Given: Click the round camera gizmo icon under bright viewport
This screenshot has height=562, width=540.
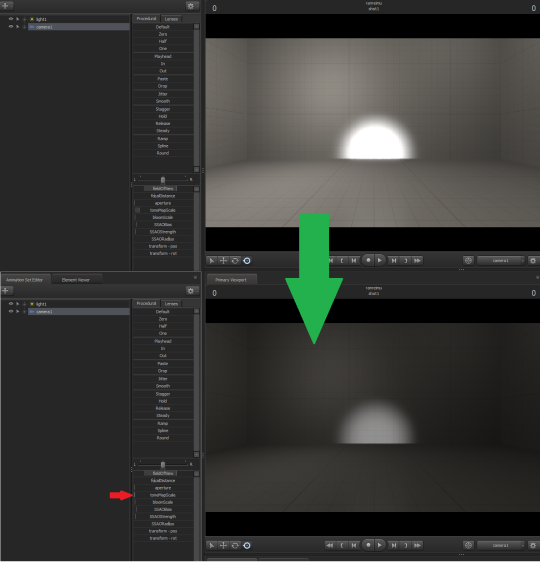Looking at the screenshot, I should point(468,261).
